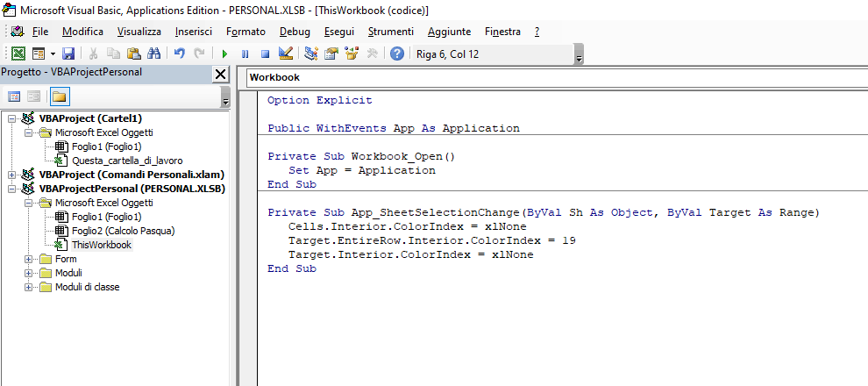Open the Modifica menu
Screen dimensions: 868x386
[83, 32]
